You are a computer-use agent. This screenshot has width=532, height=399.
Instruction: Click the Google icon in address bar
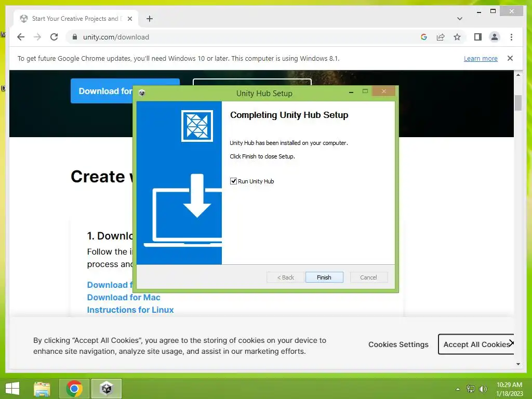pos(424,37)
